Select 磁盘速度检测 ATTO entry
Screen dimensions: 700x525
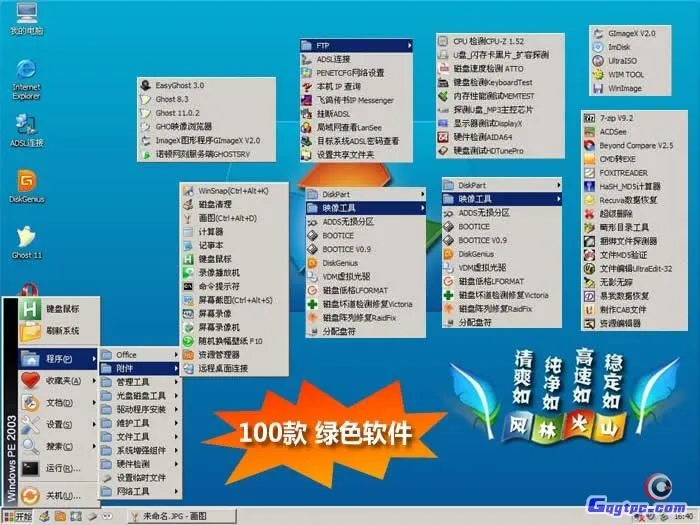click(x=500, y=69)
